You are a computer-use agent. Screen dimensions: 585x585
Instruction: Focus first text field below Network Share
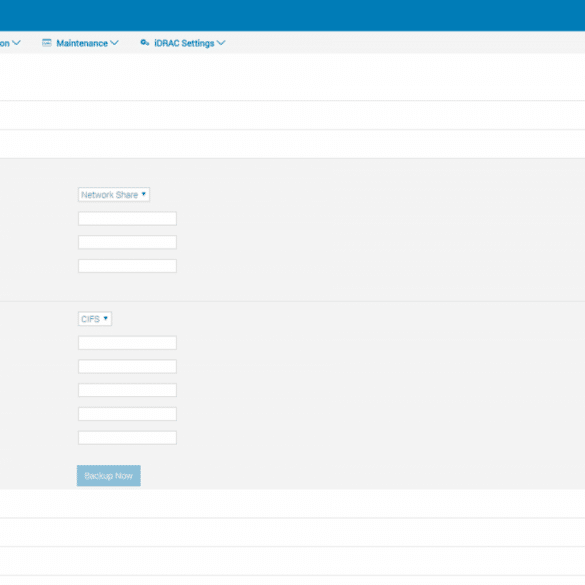pos(127,219)
